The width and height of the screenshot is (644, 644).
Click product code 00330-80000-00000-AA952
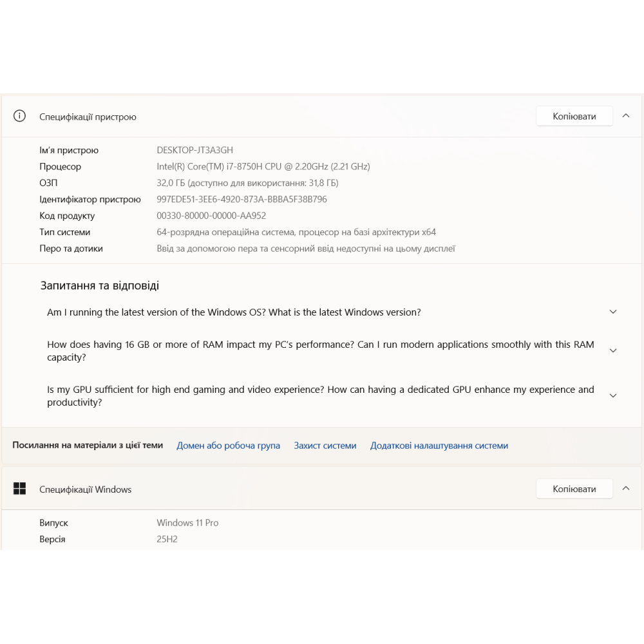pyautogui.click(x=211, y=216)
